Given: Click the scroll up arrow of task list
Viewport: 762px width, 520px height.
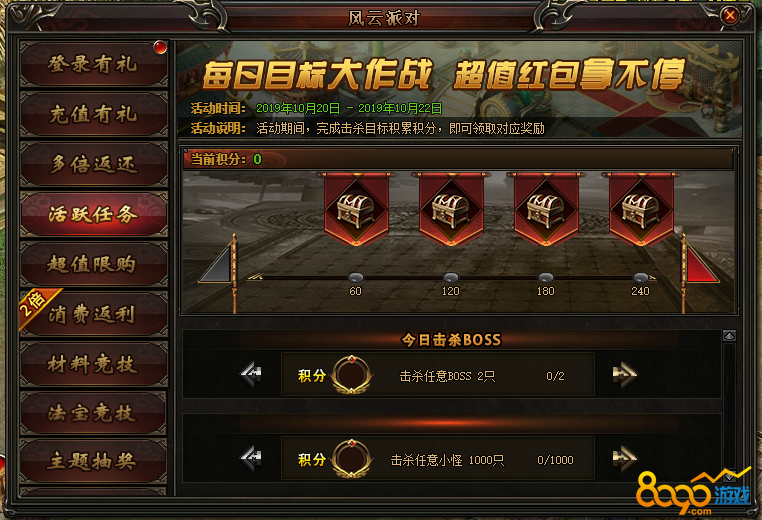Looking at the screenshot, I should pyautogui.click(x=729, y=335).
